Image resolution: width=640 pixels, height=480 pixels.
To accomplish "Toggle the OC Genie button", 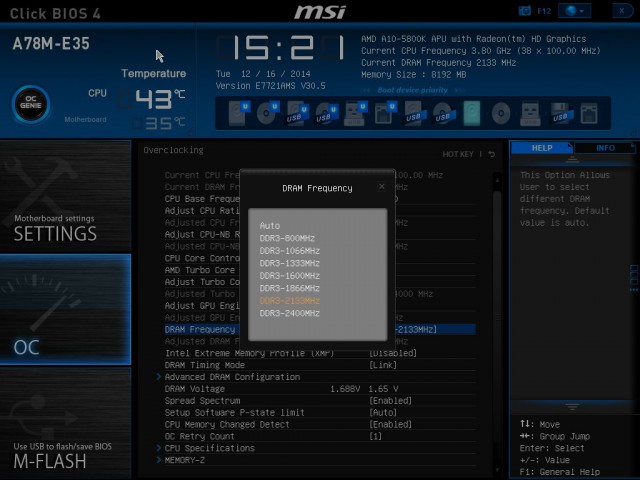I will point(31,104).
